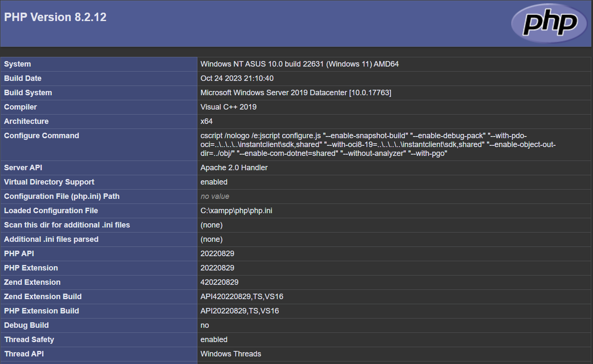Select the Zend Extension value 420220829
This screenshot has height=364, width=593.
click(x=219, y=282)
